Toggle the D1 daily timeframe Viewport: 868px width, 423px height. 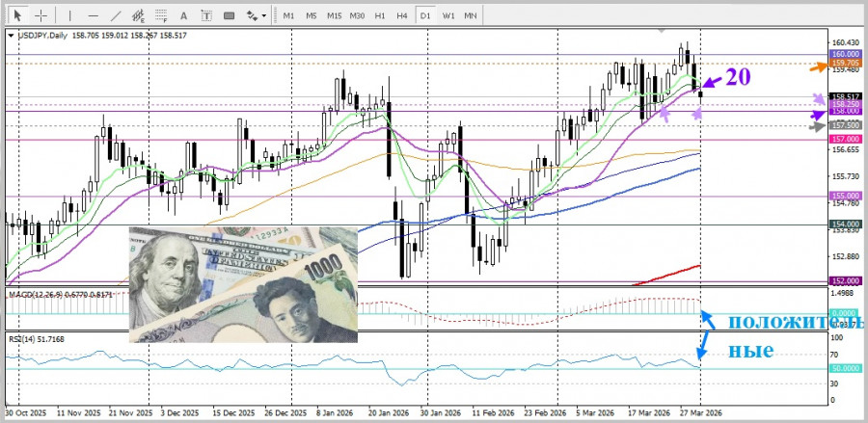(x=425, y=15)
